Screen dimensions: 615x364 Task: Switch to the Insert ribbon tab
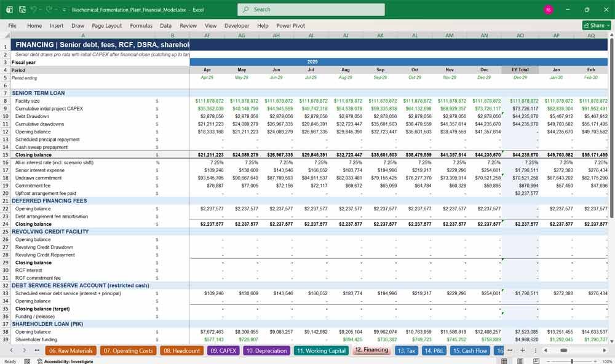pos(57,25)
